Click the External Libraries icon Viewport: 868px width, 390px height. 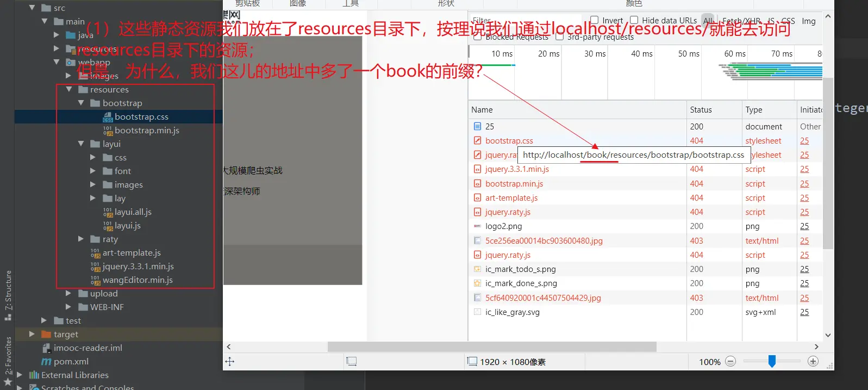click(x=34, y=375)
